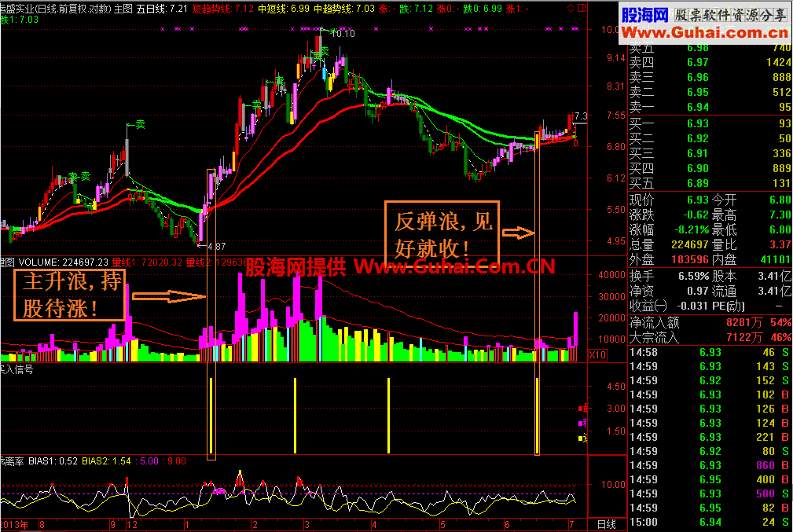The height and width of the screenshot is (532, 793).
Task: Click the 外盘 183596 value
Action: click(x=690, y=259)
